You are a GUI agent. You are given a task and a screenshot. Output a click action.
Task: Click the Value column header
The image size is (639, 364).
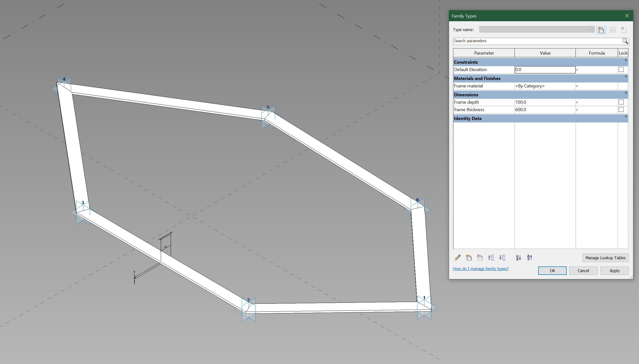click(x=545, y=53)
